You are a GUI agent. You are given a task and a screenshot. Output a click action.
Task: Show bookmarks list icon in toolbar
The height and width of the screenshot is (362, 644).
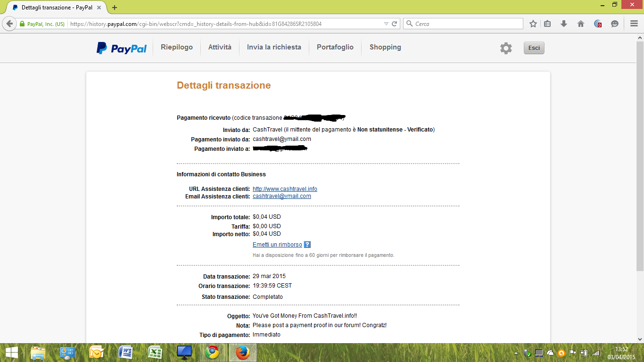coord(547,24)
